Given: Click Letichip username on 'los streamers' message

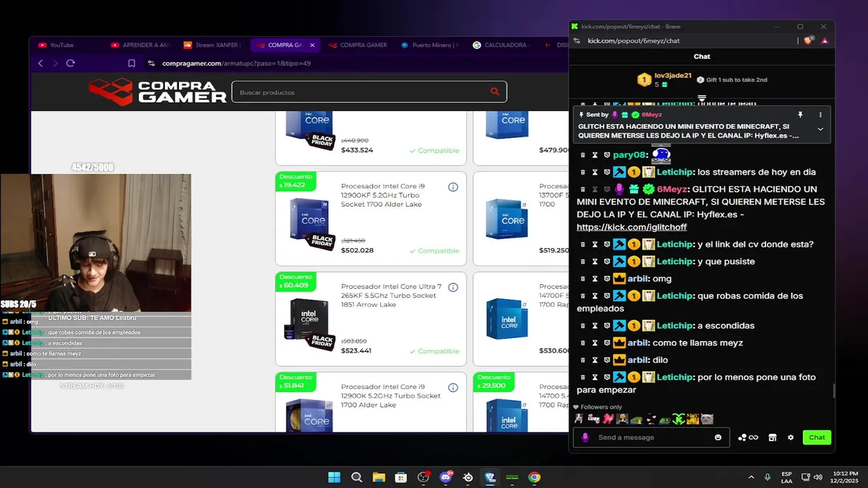Looking at the screenshot, I should point(675,172).
